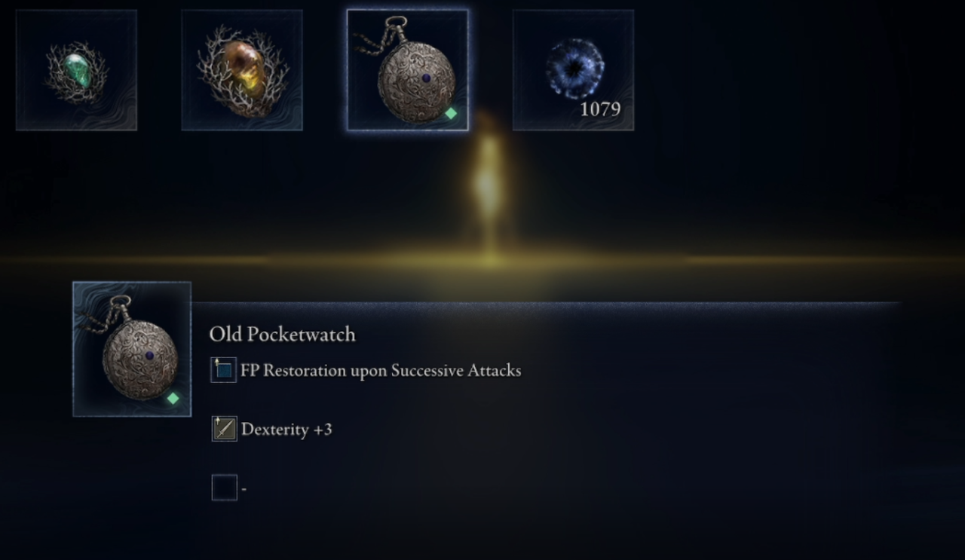Select the amber relic wrapped in branches
Image resolution: width=965 pixels, height=560 pixels.
pos(242,70)
